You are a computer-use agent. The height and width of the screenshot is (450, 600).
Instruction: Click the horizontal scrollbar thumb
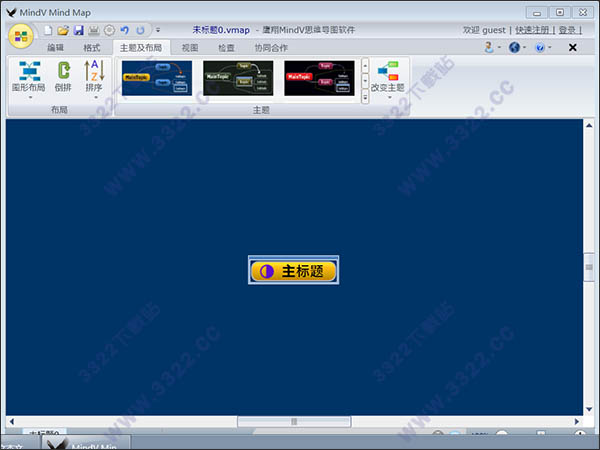pos(294,422)
